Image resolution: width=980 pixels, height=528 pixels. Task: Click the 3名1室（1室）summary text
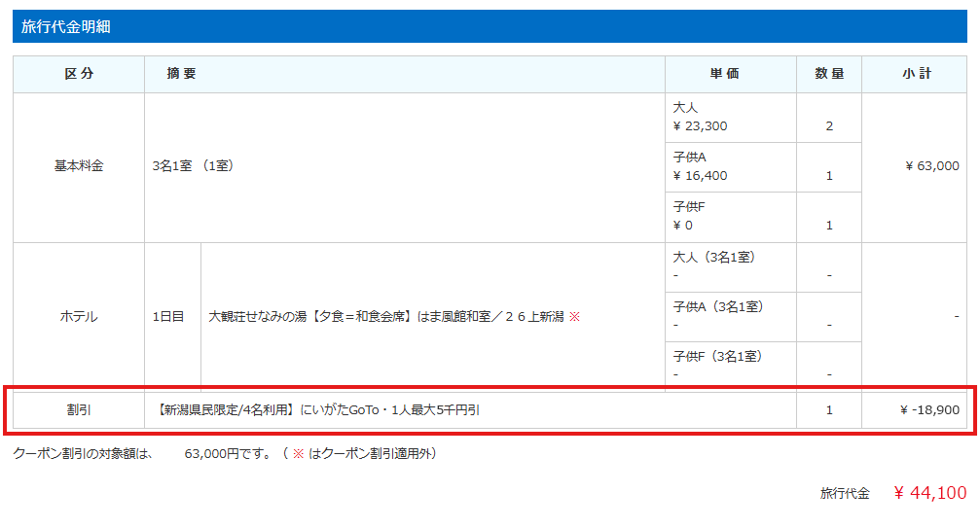pyautogui.click(x=193, y=166)
